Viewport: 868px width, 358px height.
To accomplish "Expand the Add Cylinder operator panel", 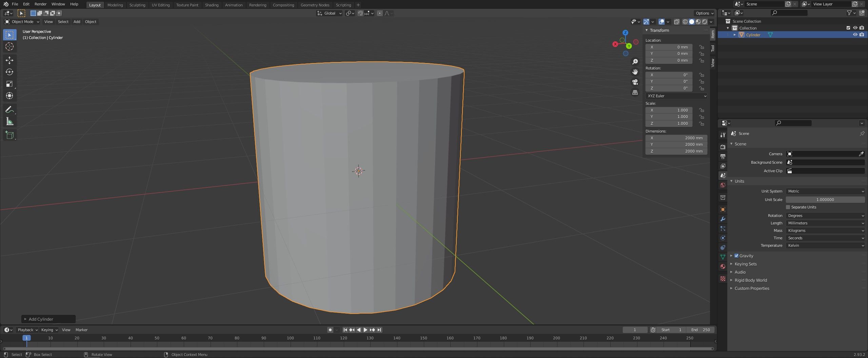I will [48, 319].
